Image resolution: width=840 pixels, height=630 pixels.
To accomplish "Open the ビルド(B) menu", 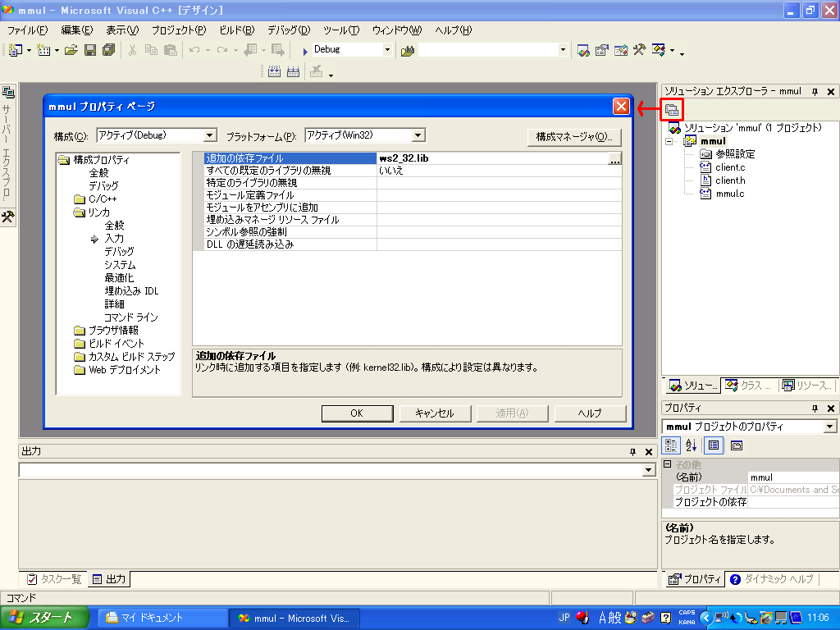I will [237, 30].
